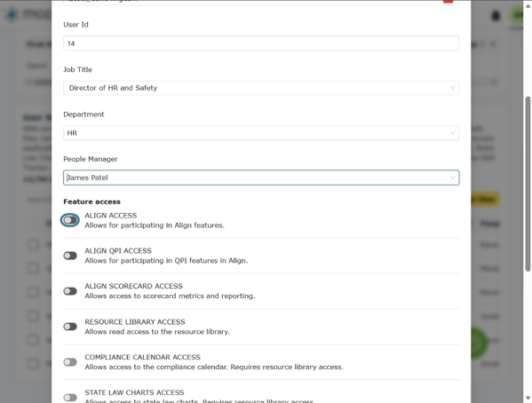The image size is (532, 403).
Task: Click 'Allows access to scorecard metrics and reporting.'
Action: [x=170, y=296]
